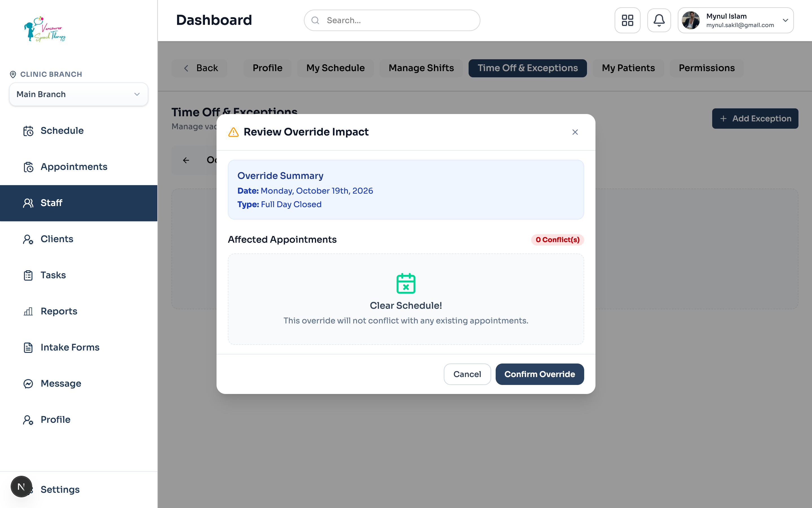Click the Reports bar chart icon
This screenshot has height=508, width=812.
click(28, 312)
